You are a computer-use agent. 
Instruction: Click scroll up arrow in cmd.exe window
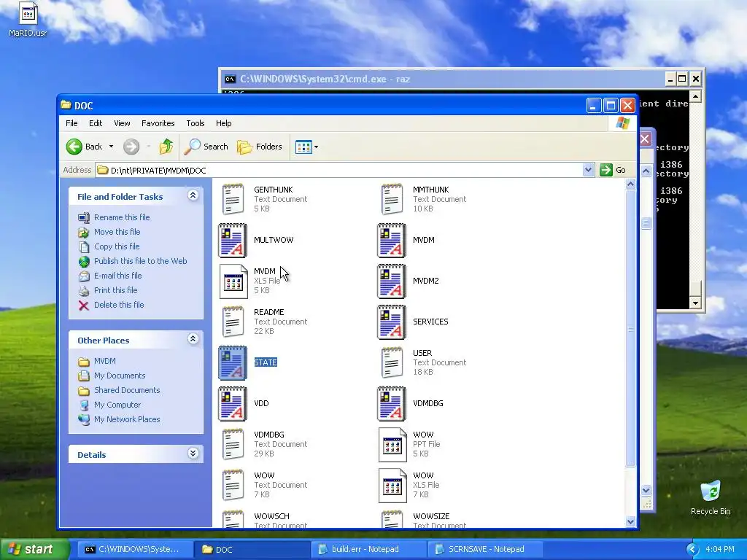(x=695, y=97)
